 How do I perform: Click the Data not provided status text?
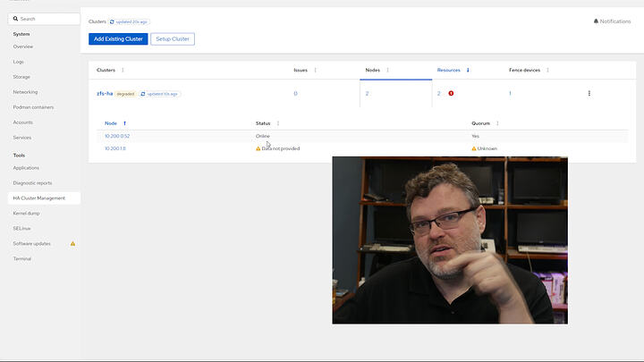pos(281,148)
